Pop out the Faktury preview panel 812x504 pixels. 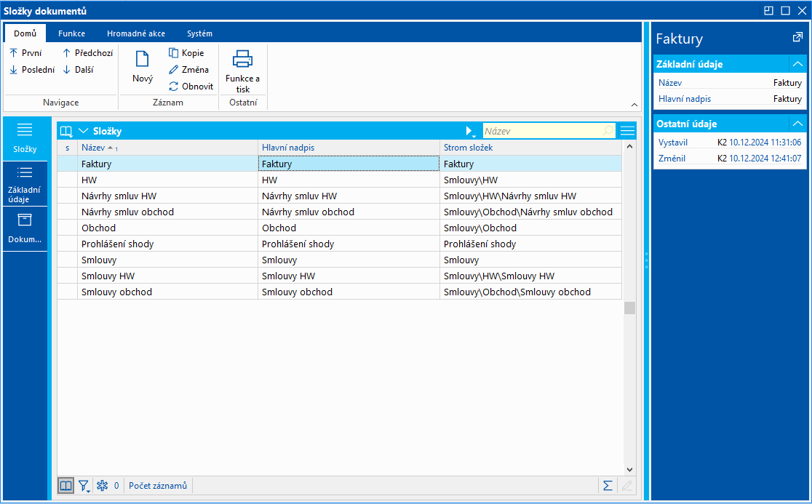tap(797, 38)
